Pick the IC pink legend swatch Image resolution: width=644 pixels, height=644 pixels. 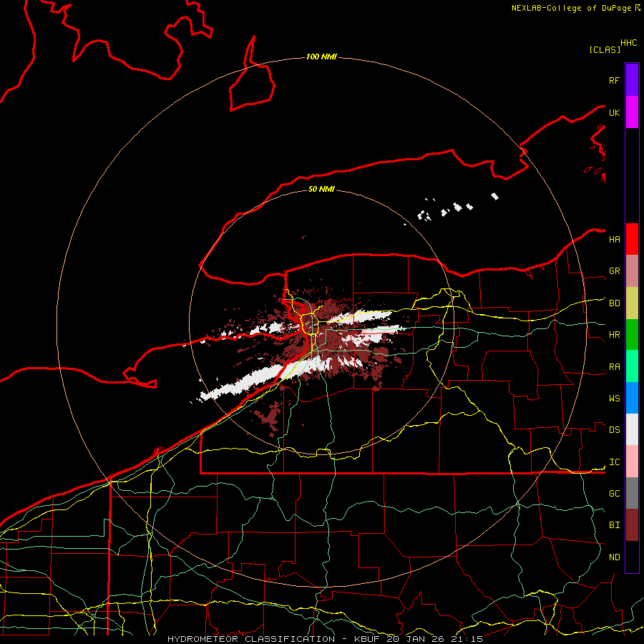click(632, 462)
